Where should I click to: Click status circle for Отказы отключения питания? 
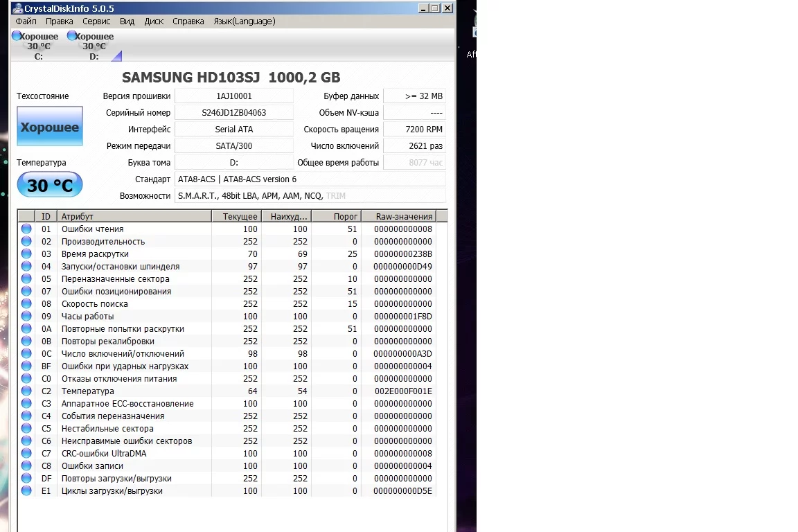pyautogui.click(x=26, y=379)
